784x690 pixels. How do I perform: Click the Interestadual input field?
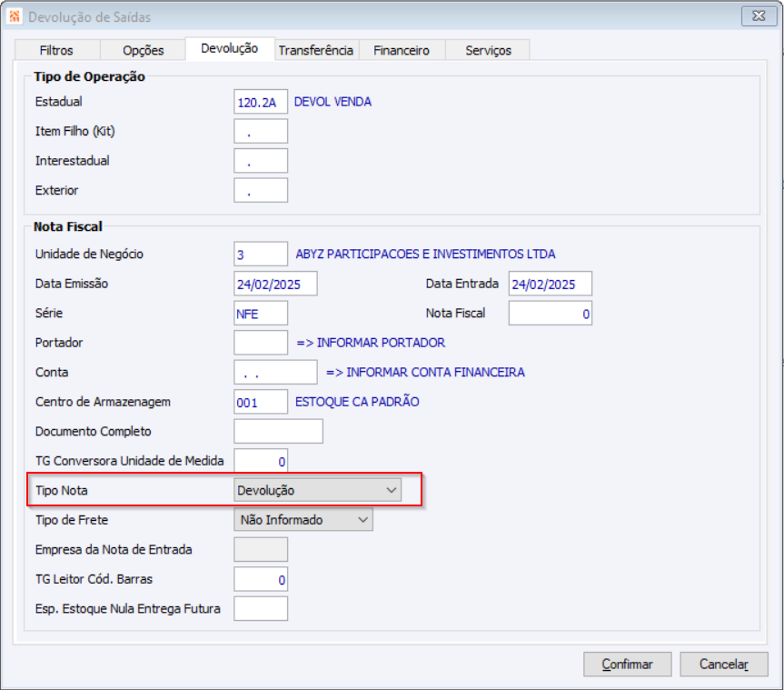coord(261,161)
